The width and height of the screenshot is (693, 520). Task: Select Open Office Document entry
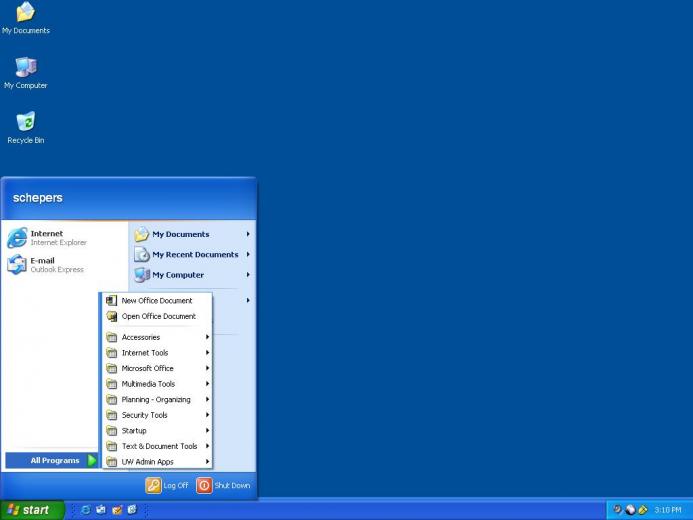point(157,316)
